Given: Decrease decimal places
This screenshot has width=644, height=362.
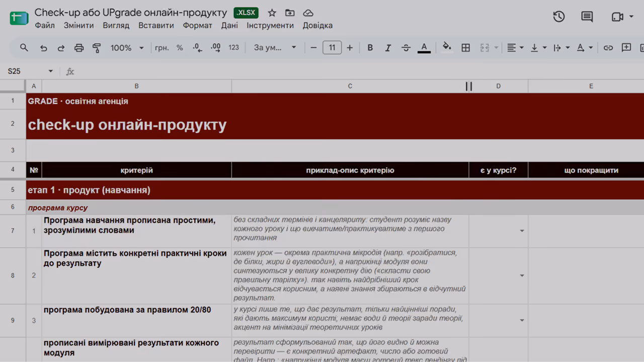Looking at the screenshot, I should tap(197, 48).
